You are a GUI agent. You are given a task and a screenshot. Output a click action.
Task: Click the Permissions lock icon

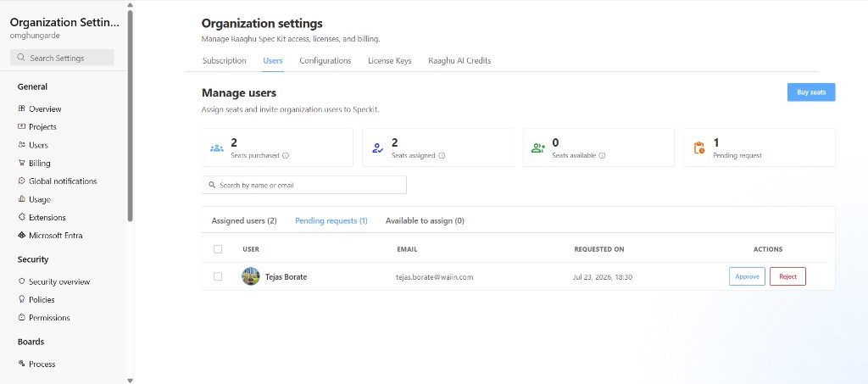pos(21,318)
